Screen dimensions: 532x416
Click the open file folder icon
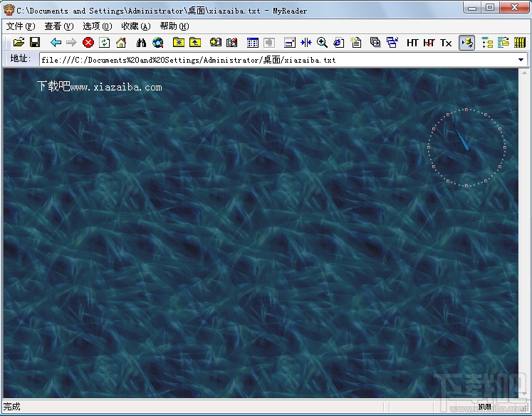coord(19,43)
